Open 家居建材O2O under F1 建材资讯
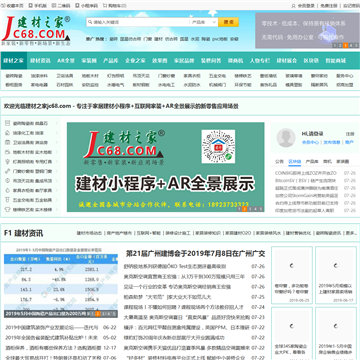360x360 pixels. [x=238, y=233]
